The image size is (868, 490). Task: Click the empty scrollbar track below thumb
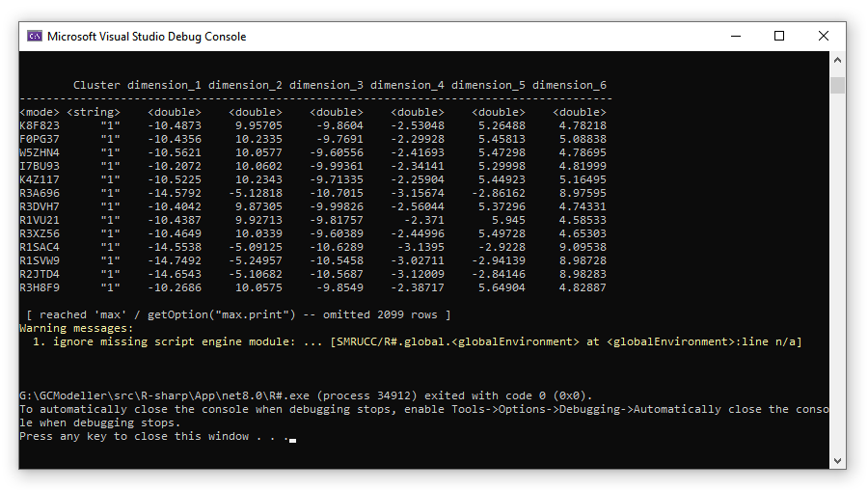(837, 289)
